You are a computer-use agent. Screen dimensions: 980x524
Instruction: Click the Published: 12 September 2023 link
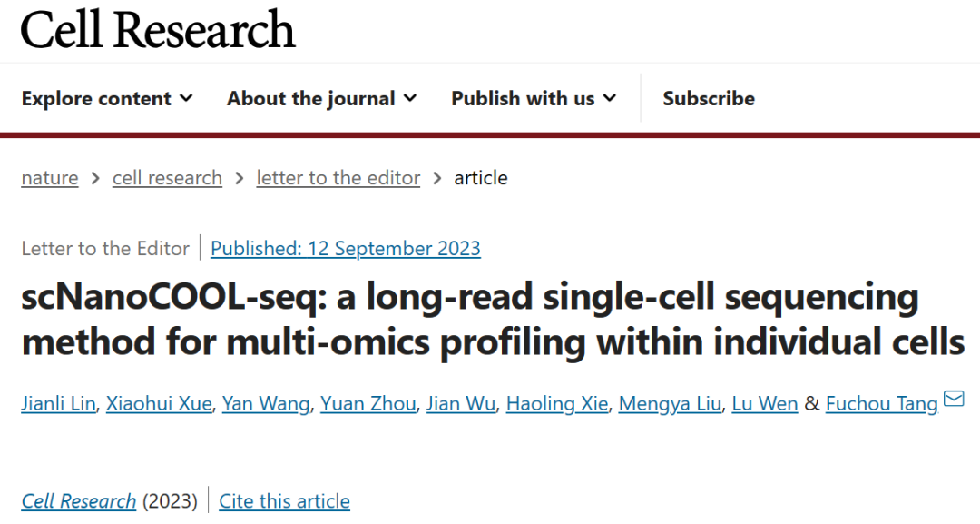click(x=345, y=248)
